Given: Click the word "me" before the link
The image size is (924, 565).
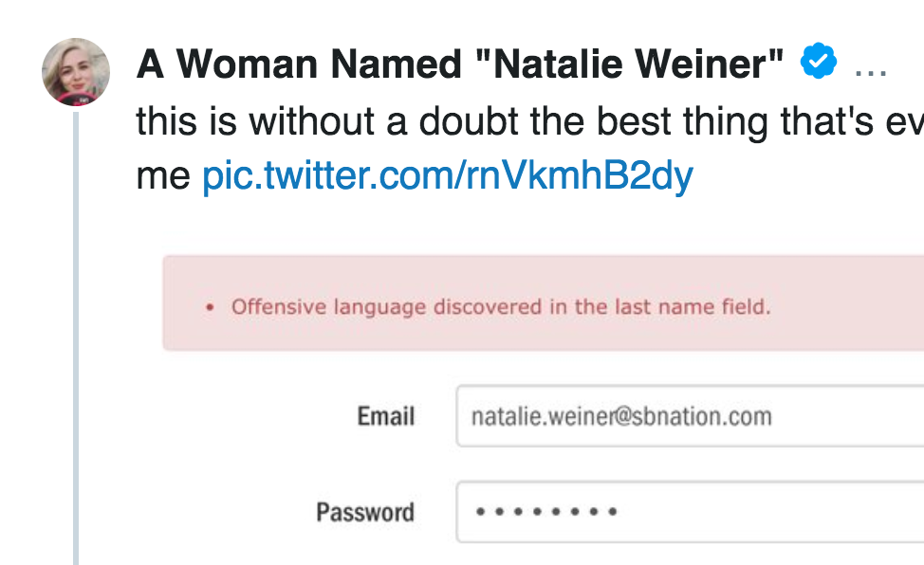Looking at the screenshot, I should pos(163,175).
